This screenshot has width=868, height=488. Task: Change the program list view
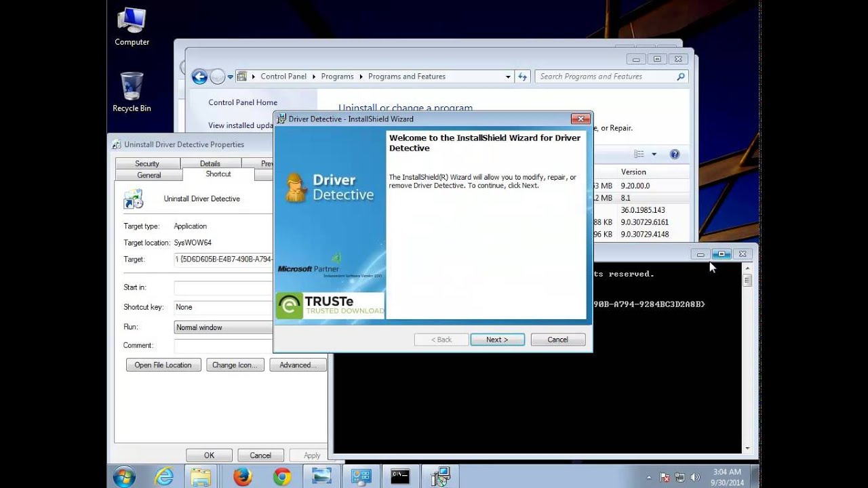point(639,155)
